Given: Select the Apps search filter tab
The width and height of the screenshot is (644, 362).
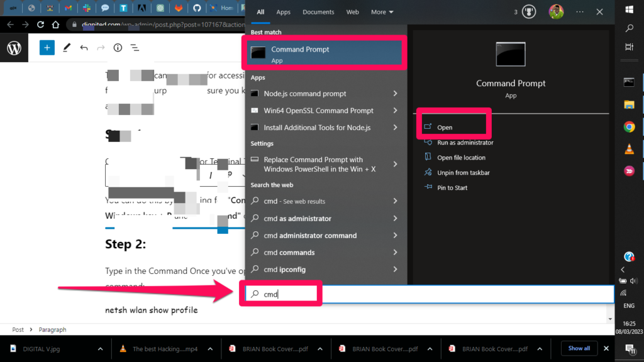Looking at the screenshot, I should tap(284, 12).
